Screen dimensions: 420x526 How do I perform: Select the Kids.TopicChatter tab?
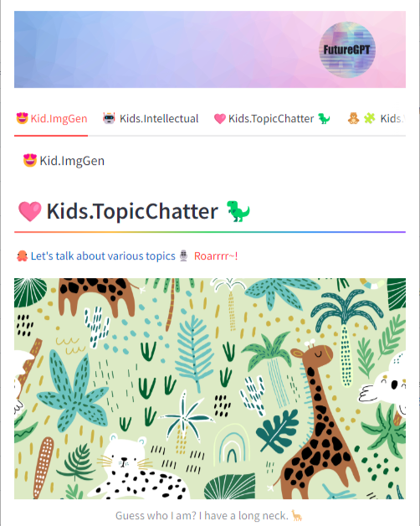[x=272, y=118]
